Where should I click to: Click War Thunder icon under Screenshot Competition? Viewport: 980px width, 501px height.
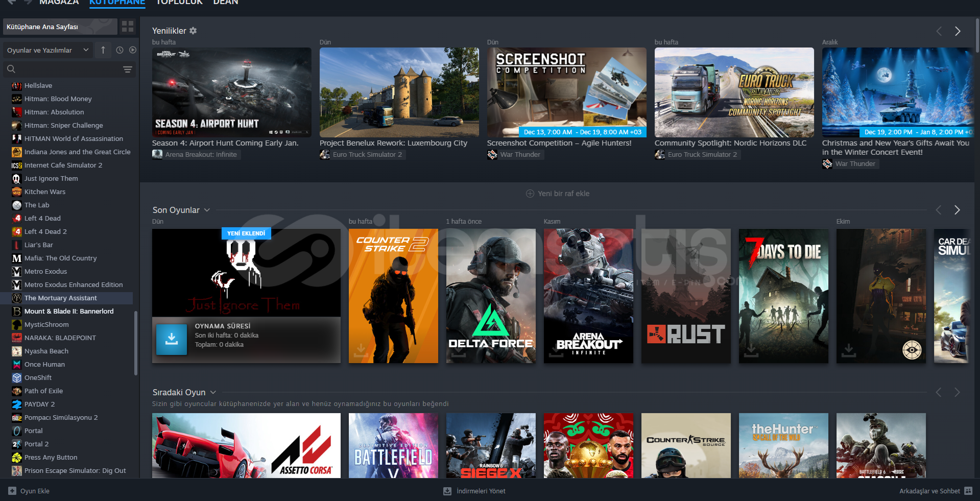point(492,154)
